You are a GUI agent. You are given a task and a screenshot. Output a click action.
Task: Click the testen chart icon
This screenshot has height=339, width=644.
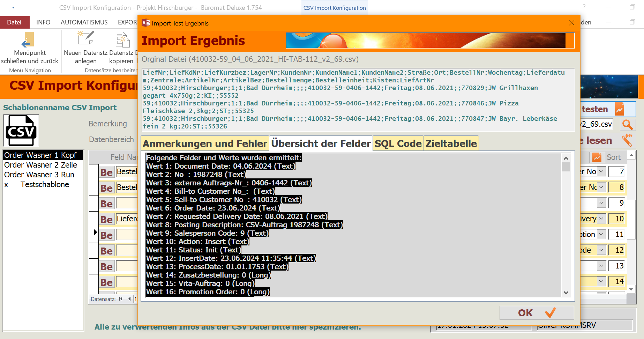click(x=620, y=109)
